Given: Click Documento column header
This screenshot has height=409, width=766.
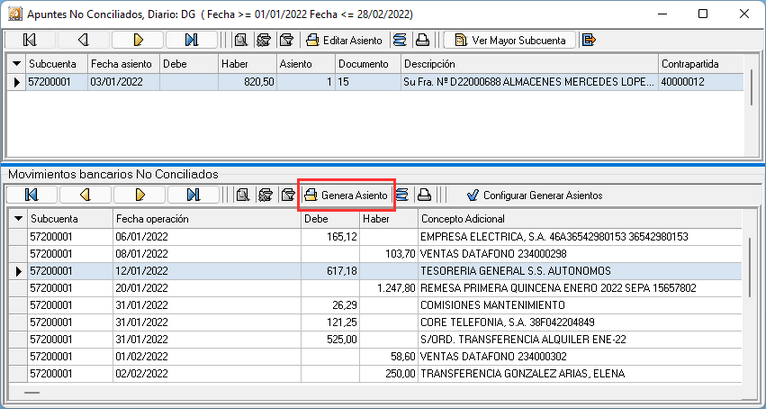Looking at the screenshot, I should pos(368,64).
